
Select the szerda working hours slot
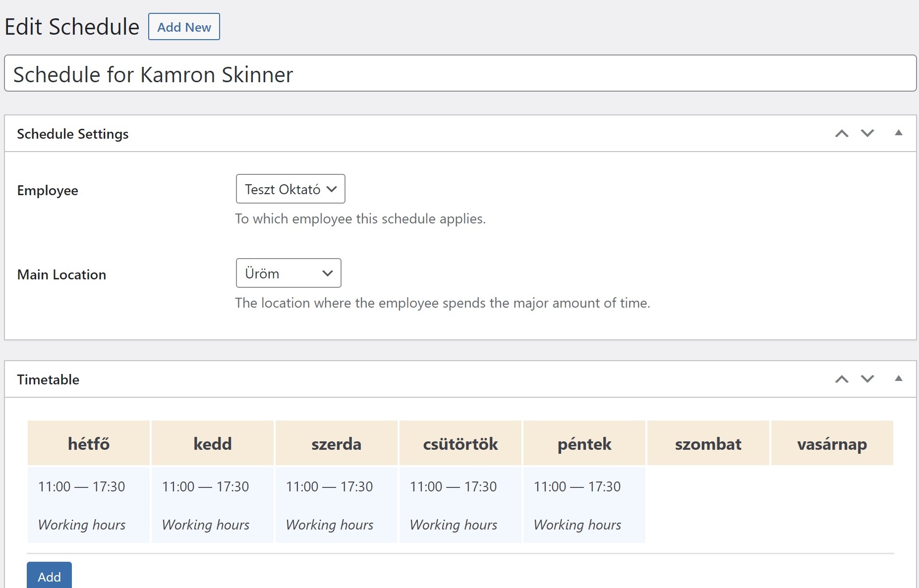pyautogui.click(x=336, y=505)
